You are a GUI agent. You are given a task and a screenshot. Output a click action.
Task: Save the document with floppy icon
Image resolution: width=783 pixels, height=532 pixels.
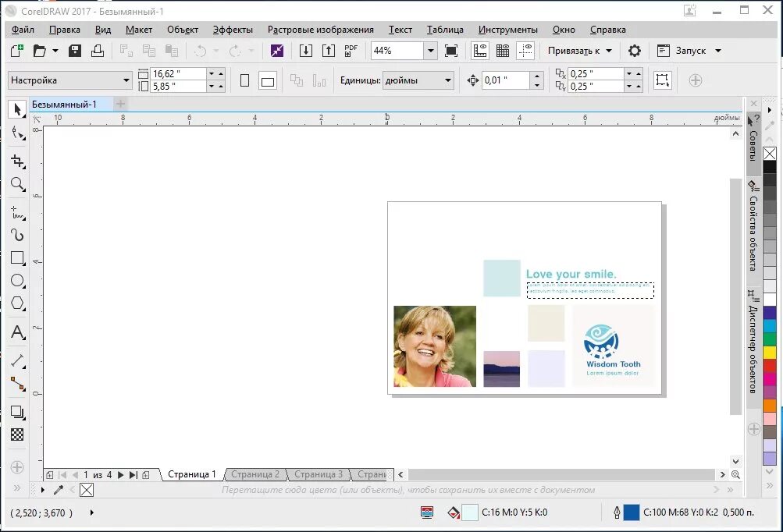pyautogui.click(x=75, y=51)
